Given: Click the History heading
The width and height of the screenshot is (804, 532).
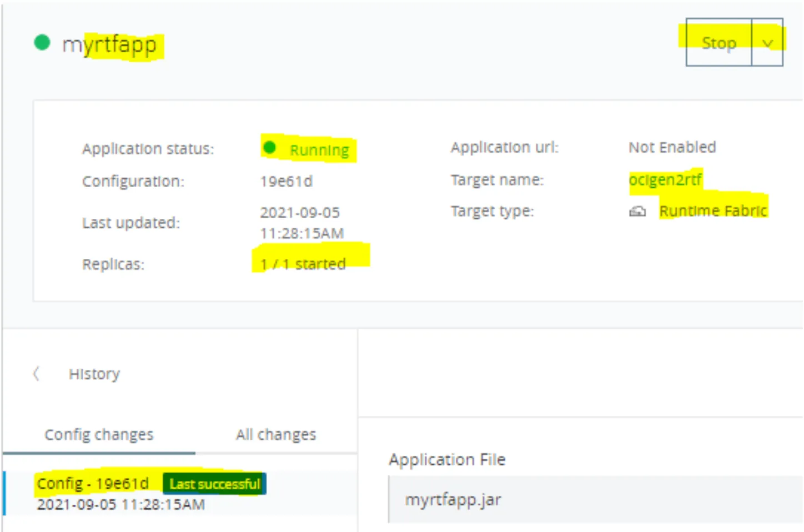Looking at the screenshot, I should [94, 374].
